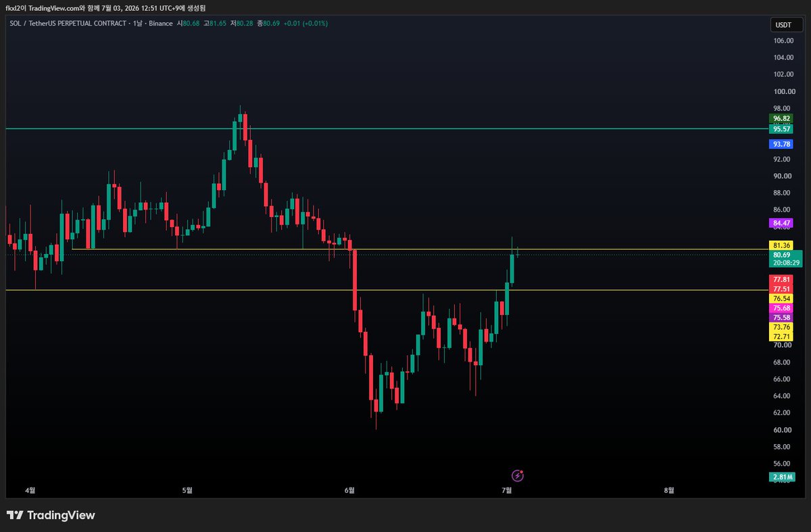This screenshot has height=532, width=811.
Task: Click the 7월 label on the time axis
Action: pyautogui.click(x=508, y=491)
